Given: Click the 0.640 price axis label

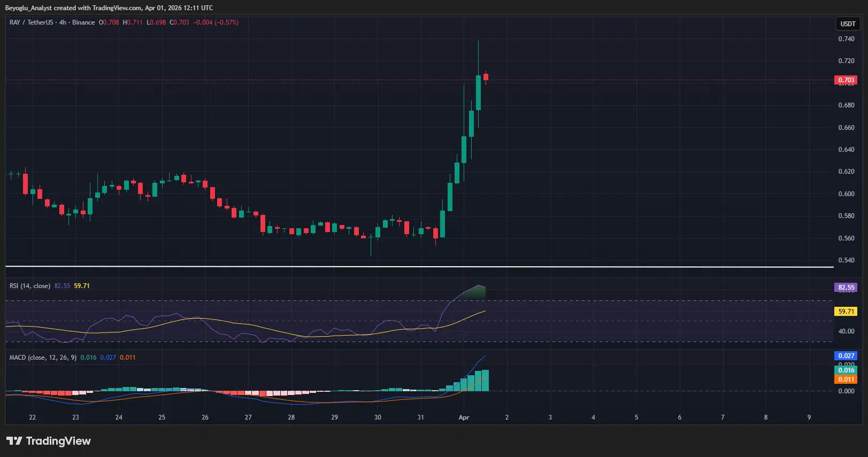Looking at the screenshot, I should 846,150.
